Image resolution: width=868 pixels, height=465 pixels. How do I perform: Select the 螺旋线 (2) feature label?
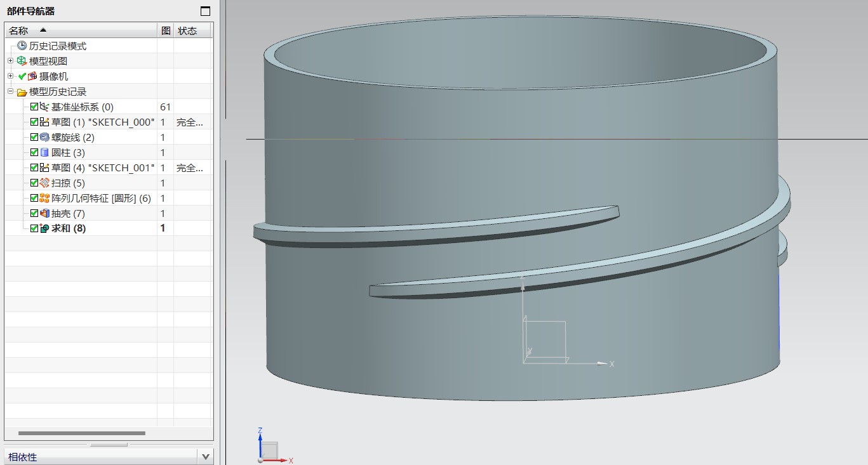pyautogui.click(x=73, y=137)
